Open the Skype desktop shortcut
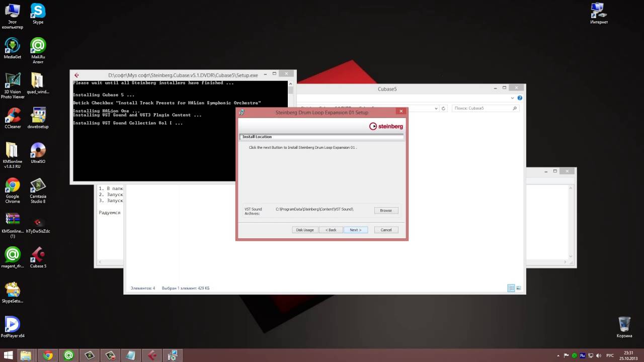Image resolution: width=644 pixels, height=362 pixels. 38,14
